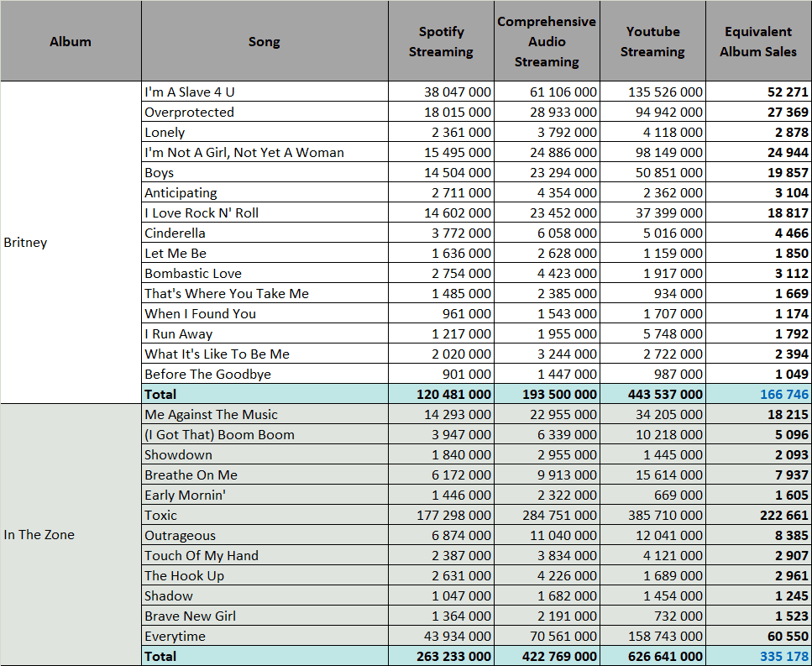Click the Brave New Girl song cell
The height and width of the screenshot is (666, 812).
pyautogui.click(x=265, y=616)
